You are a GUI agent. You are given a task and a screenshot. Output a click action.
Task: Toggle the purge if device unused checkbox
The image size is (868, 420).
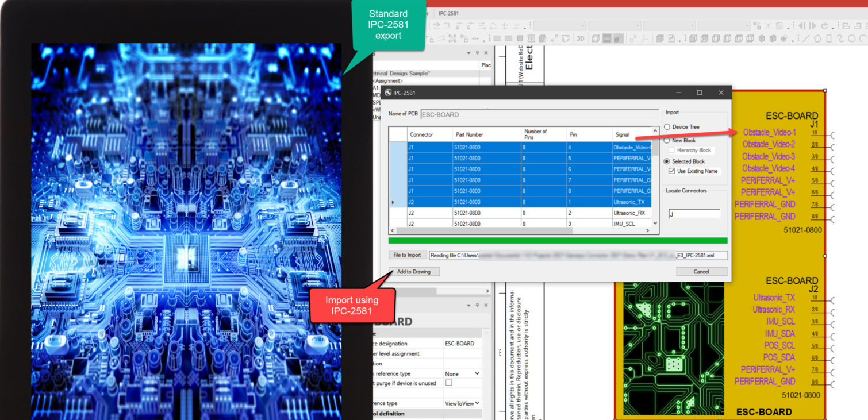449,383
